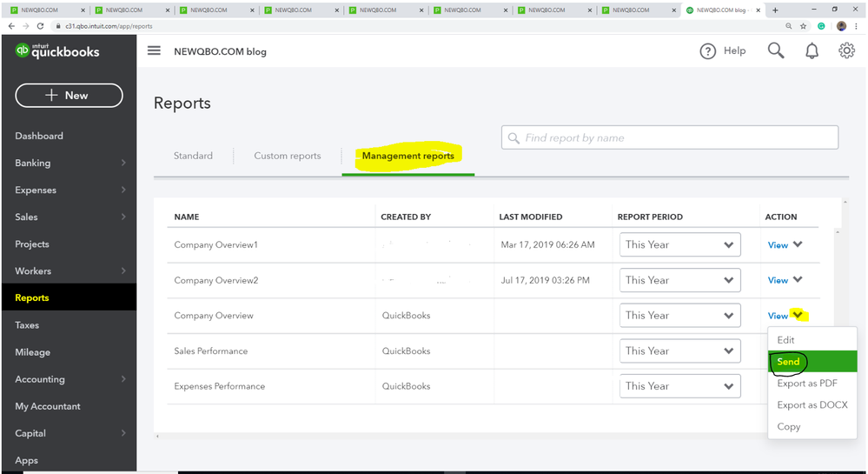
Task: Open Taxes in sidebar
Action: [x=27, y=325]
